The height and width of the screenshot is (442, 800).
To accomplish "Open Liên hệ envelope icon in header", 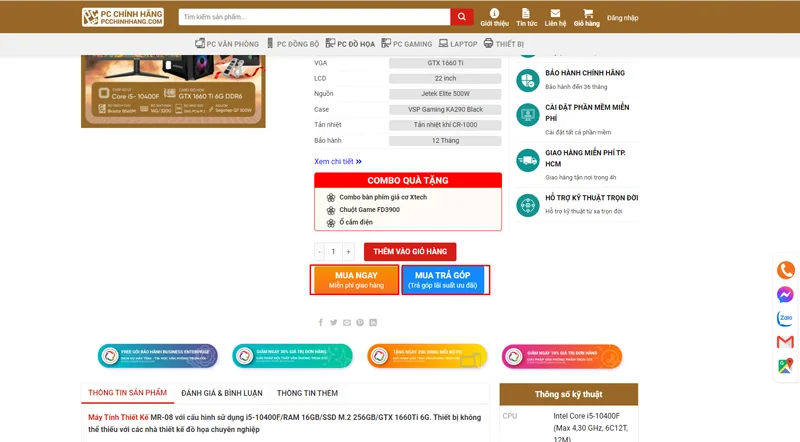I will (555, 15).
